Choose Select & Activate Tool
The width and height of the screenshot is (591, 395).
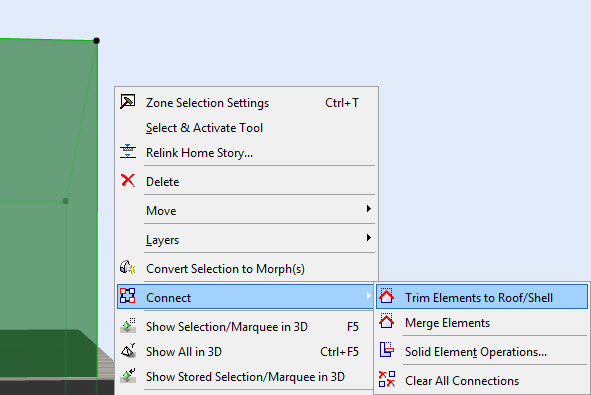coord(247,128)
